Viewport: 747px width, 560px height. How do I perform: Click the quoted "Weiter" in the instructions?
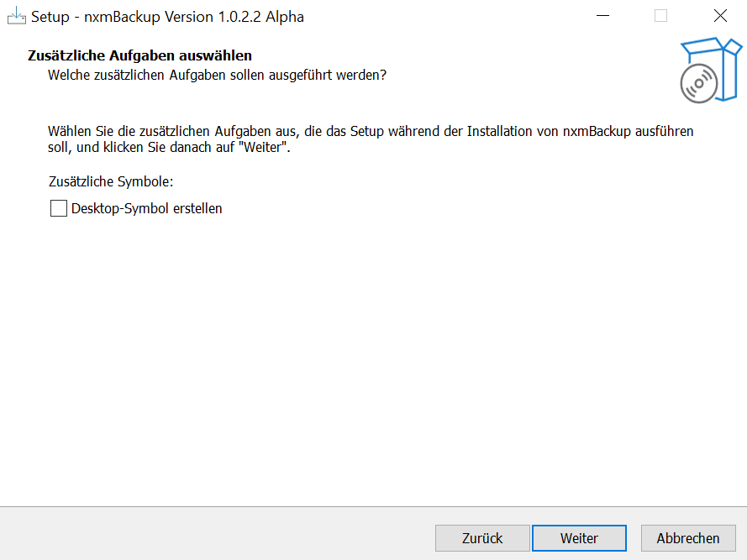pos(265,148)
